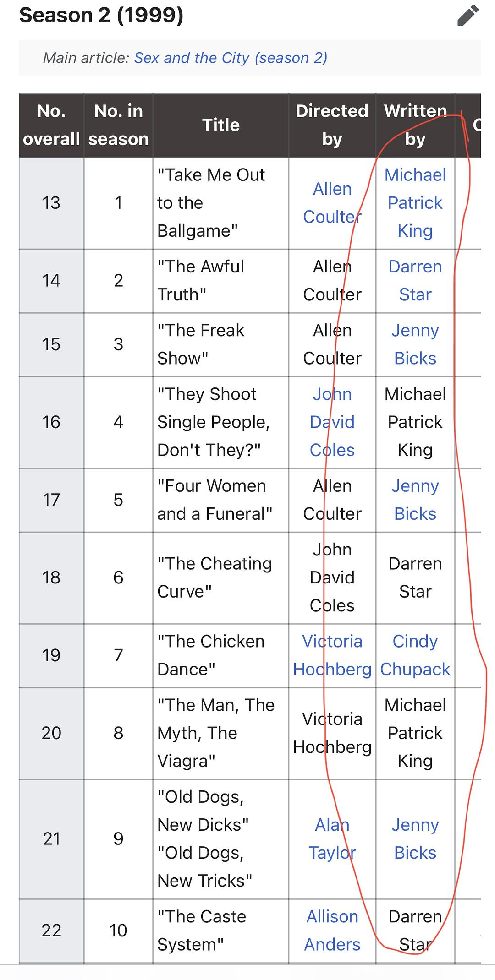This screenshot has width=495, height=980.
Task: Follow the Cindy Chupack writer link
Action: click(x=415, y=655)
